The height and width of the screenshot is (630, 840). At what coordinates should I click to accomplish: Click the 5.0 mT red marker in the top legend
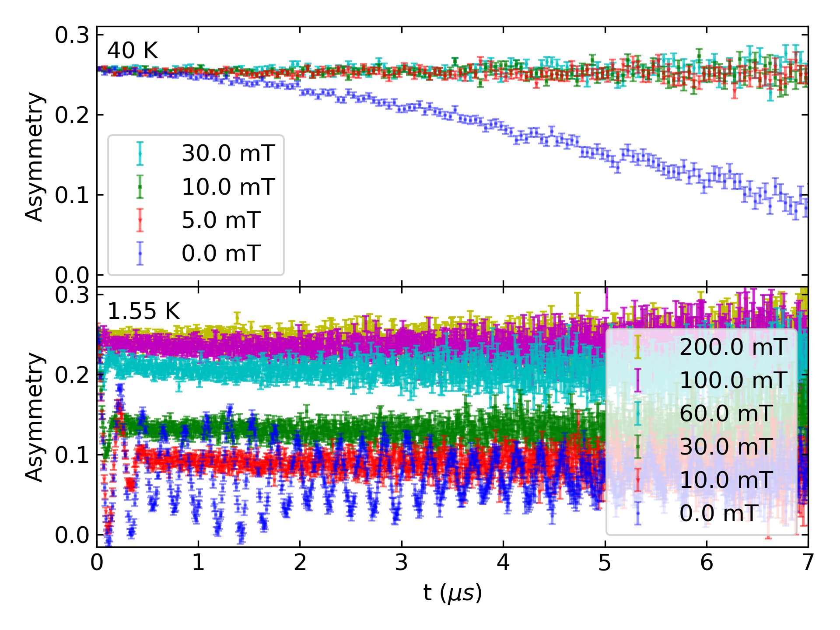(140, 220)
